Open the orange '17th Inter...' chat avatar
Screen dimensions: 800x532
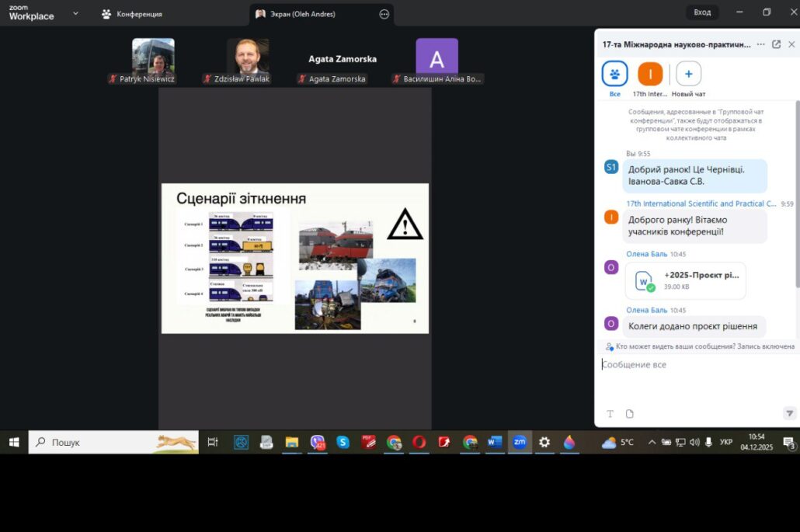point(649,74)
